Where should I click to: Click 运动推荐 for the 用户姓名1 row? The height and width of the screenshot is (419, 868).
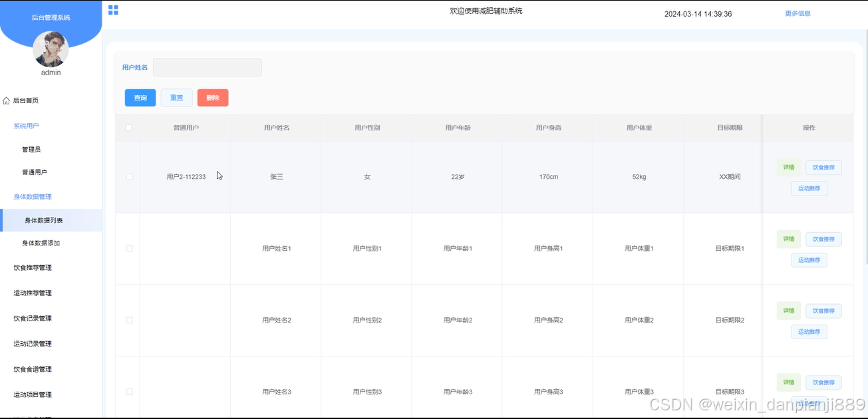[x=809, y=260]
